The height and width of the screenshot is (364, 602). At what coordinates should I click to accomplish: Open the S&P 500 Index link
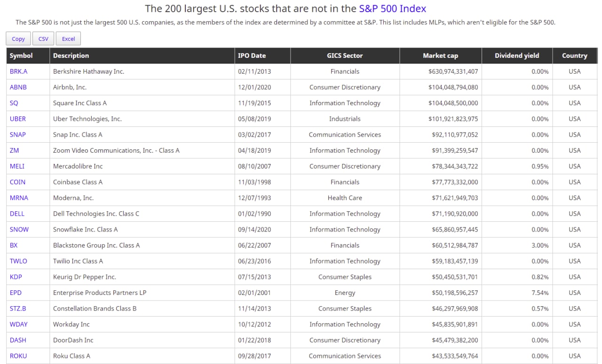pyautogui.click(x=392, y=8)
